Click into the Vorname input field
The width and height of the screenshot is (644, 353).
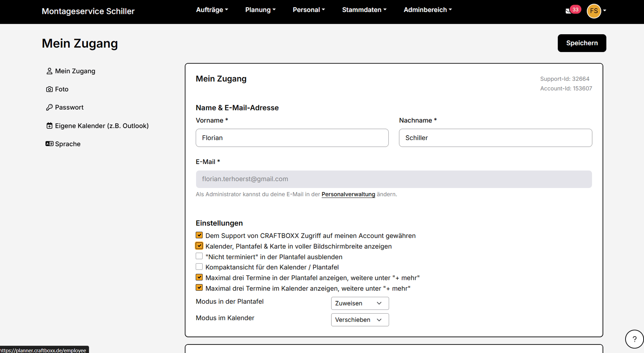292,138
